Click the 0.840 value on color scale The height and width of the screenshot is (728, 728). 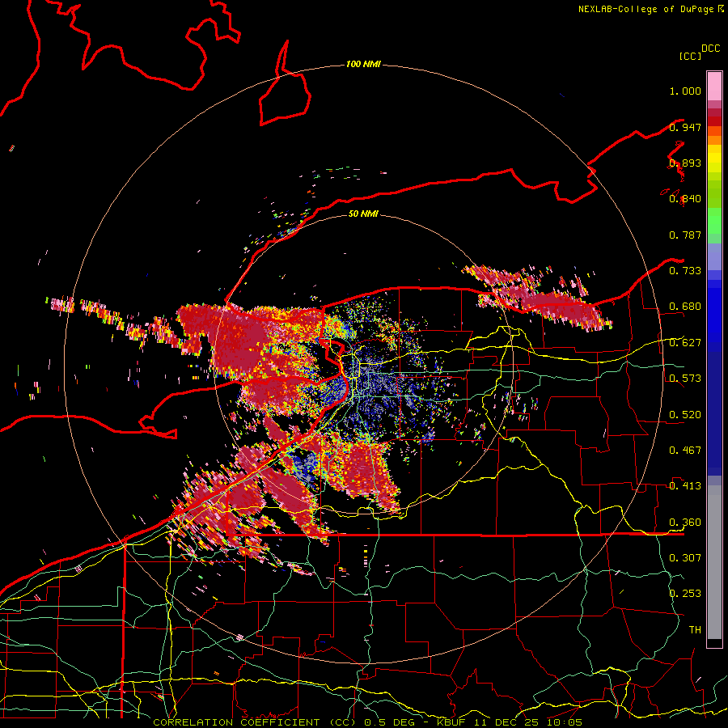685,199
